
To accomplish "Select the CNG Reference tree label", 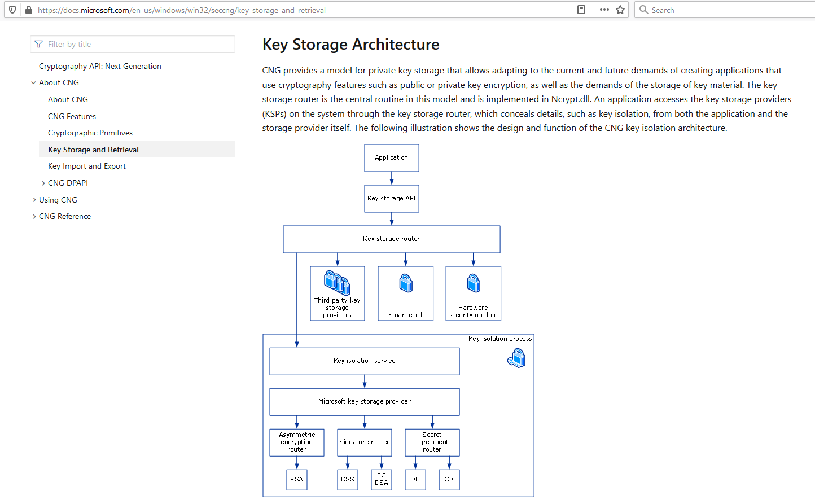I will [x=65, y=216].
